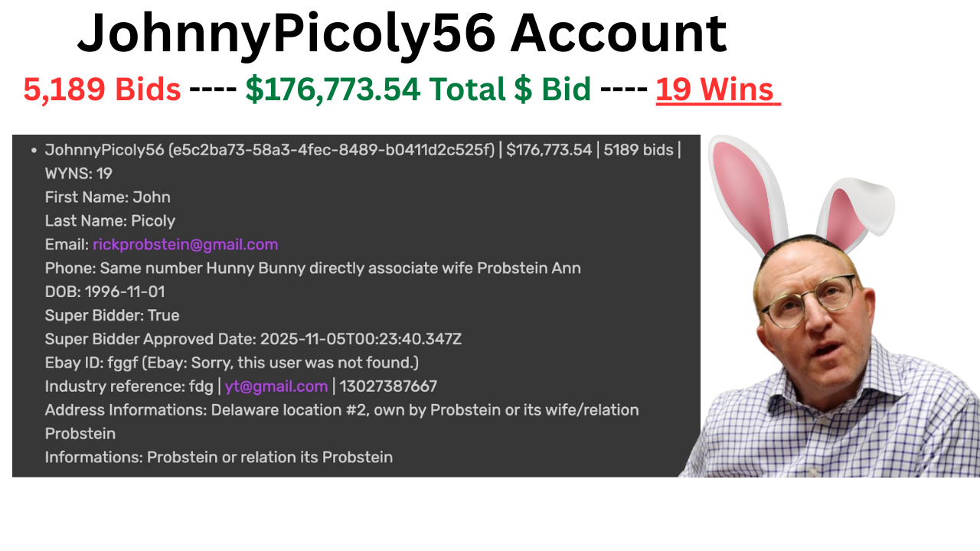Open the yt@gmail.com email link

(276, 386)
